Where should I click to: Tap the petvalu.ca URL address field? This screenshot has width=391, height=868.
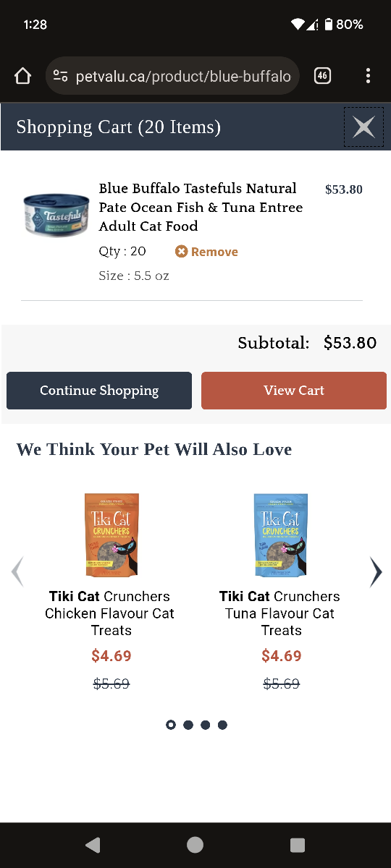click(x=183, y=76)
